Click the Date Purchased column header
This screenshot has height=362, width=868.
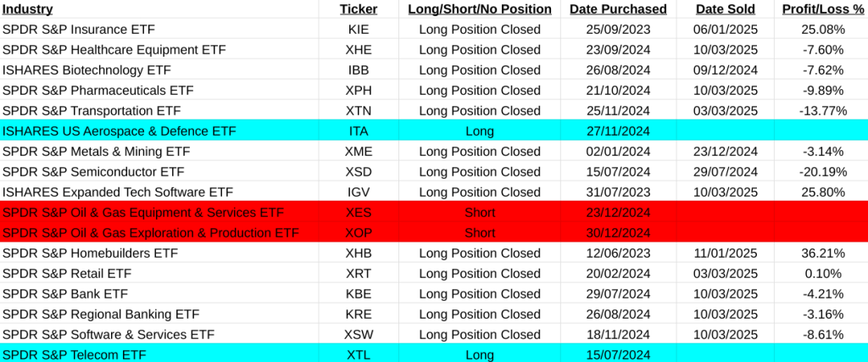617,9
